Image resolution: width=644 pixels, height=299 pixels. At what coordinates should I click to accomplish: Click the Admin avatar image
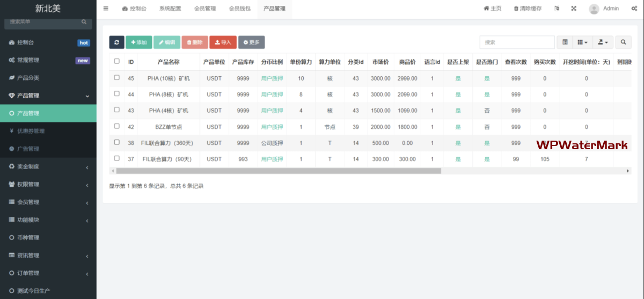click(594, 9)
